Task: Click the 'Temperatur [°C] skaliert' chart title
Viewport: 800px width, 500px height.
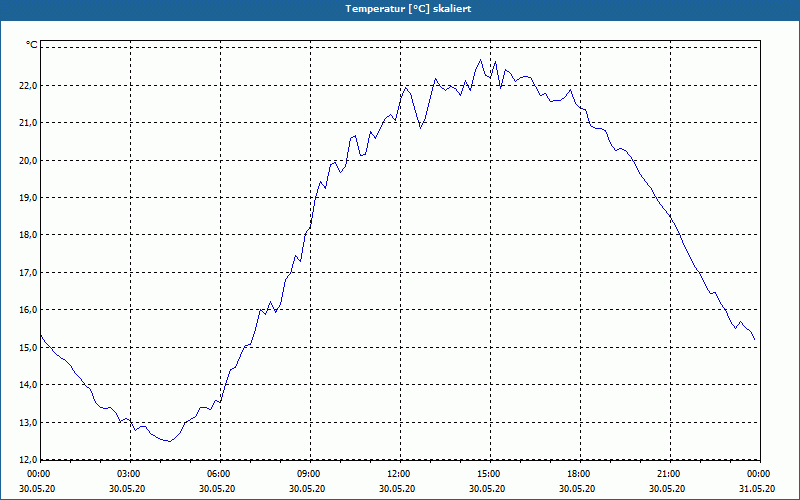Action: [x=408, y=9]
